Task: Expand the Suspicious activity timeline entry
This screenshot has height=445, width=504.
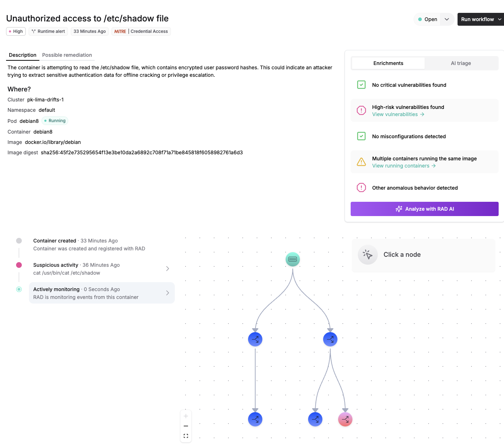Action: point(167,269)
